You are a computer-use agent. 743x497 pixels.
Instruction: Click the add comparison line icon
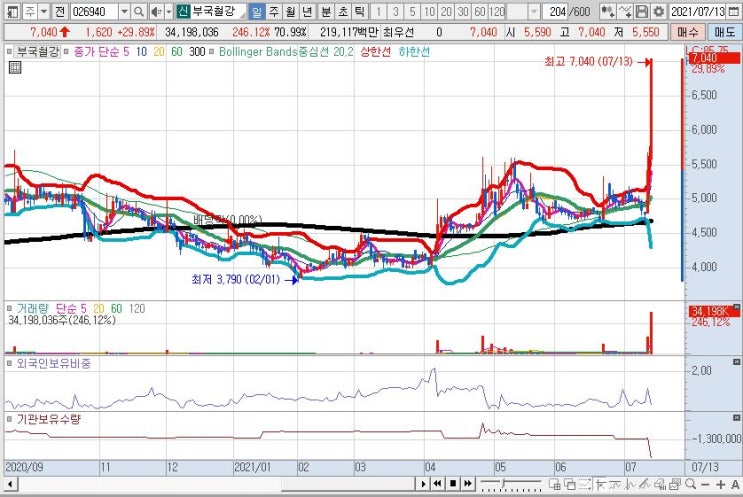click(625, 11)
